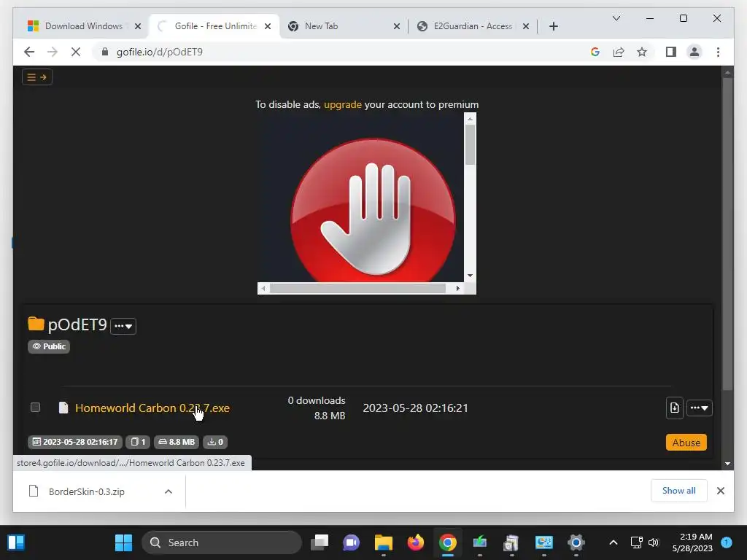The image size is (747, 560).
Task: Open Chrome side panel
Action: [671, 52]
